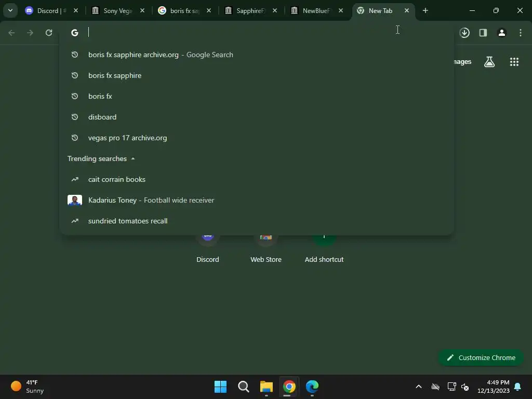Select suggestion boris fx sapphire
The image size is (532, 399).
(x=257, y=75)
